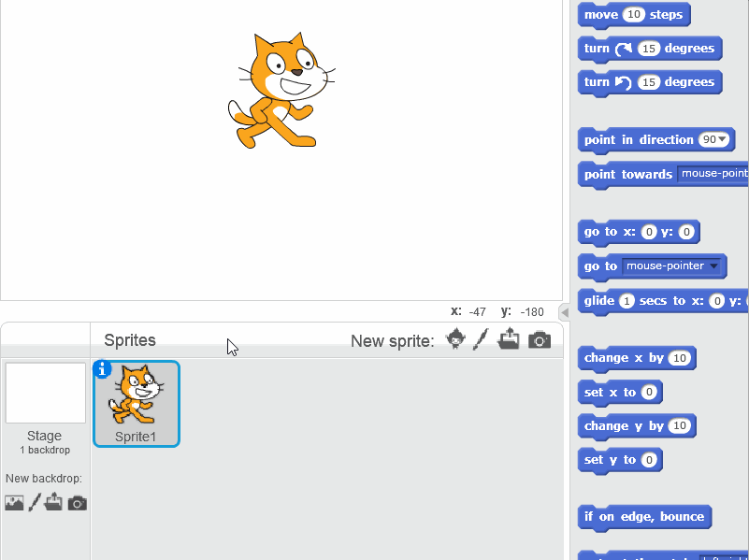Image resolution: width=749 pixels, height=560 pixels.
Task: Upload sprite from file icon
Action: (509, 339)
